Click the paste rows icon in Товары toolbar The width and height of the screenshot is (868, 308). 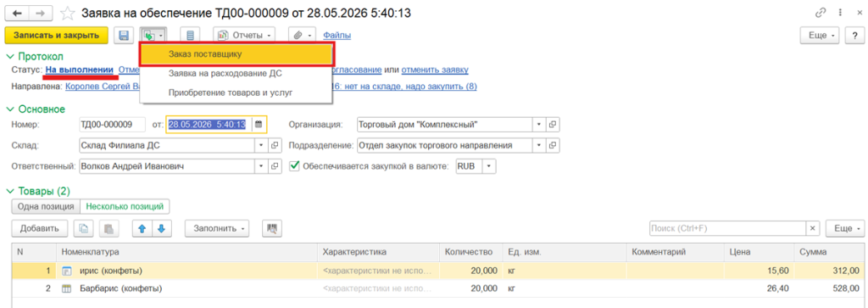pyautogui.click(x=109, y=228)
